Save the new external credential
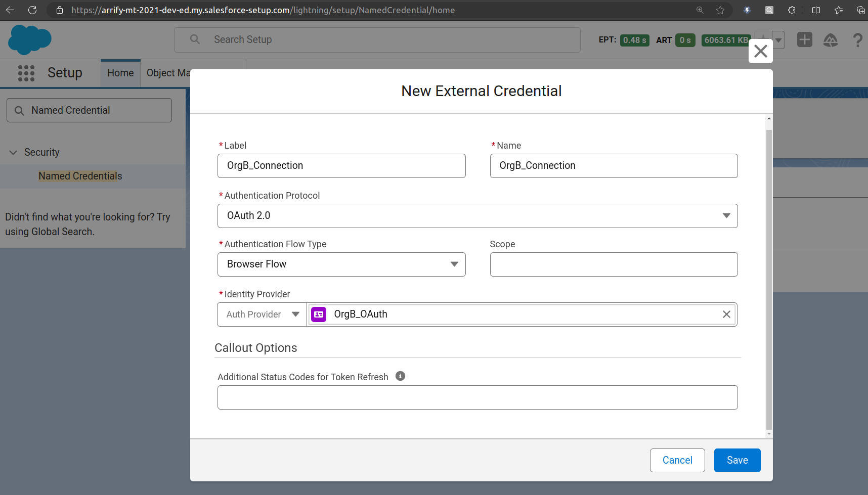Screen dimensions: 868x495 tap(737, 460)
